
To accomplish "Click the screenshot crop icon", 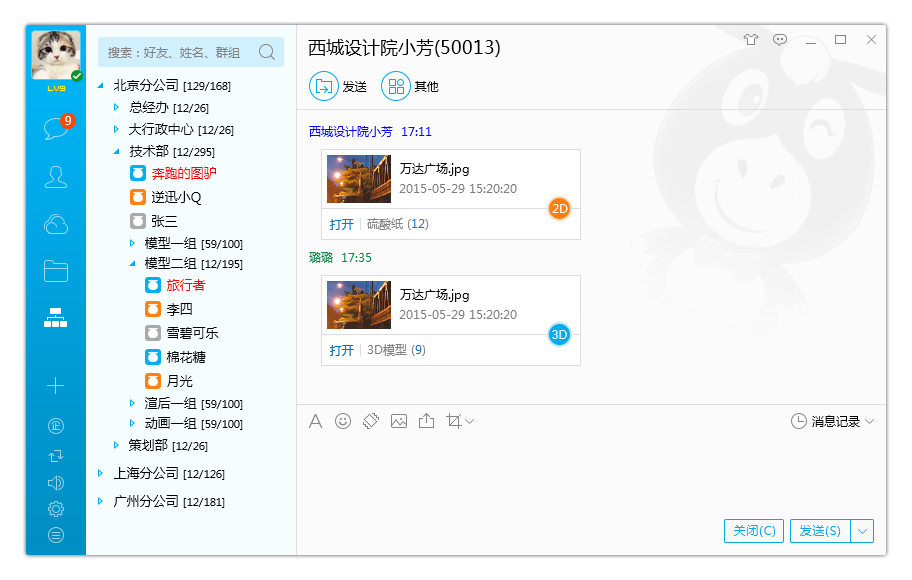I will [454, 421].
